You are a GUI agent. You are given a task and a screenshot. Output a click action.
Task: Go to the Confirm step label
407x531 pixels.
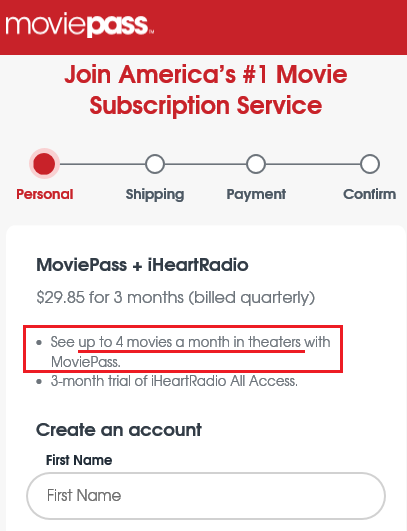coord(369,194)
